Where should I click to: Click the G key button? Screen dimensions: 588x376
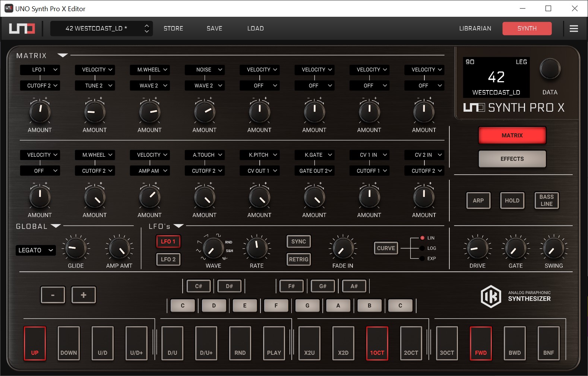(x=307, y=306)
